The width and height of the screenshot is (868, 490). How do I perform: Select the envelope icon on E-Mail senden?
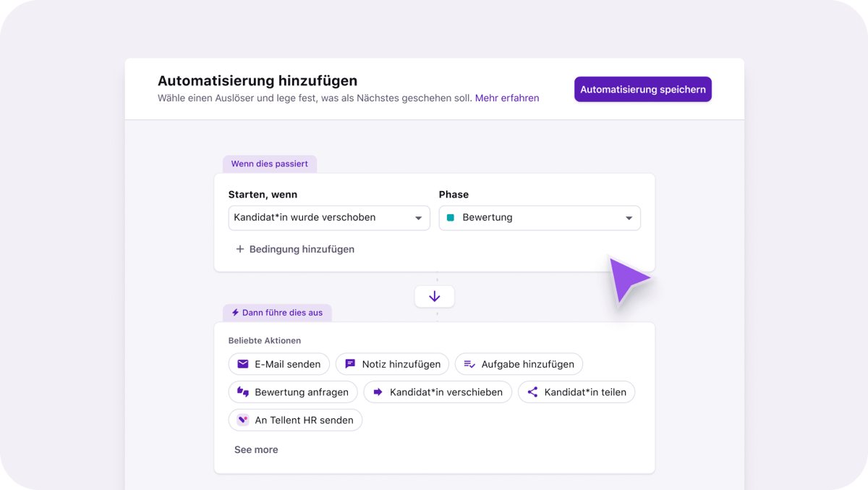[x=243, y=364]
